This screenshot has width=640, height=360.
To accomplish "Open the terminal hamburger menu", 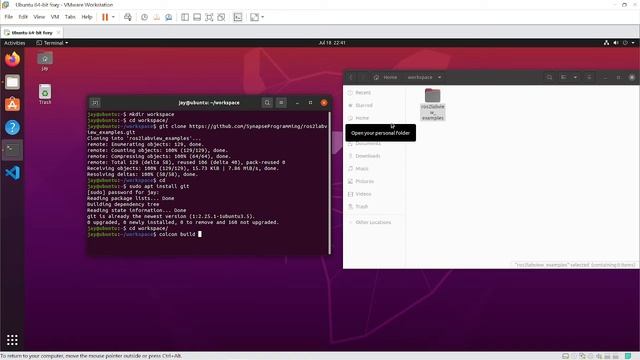I will (281, 103).
